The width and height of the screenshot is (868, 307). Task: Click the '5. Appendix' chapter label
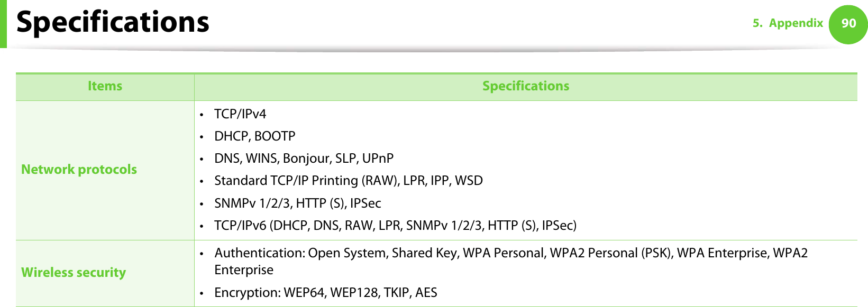coord(788,23)
